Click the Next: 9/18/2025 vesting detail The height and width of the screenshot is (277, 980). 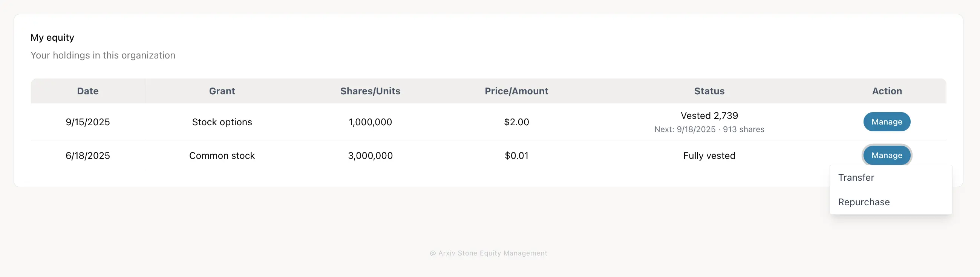[709, 129]
